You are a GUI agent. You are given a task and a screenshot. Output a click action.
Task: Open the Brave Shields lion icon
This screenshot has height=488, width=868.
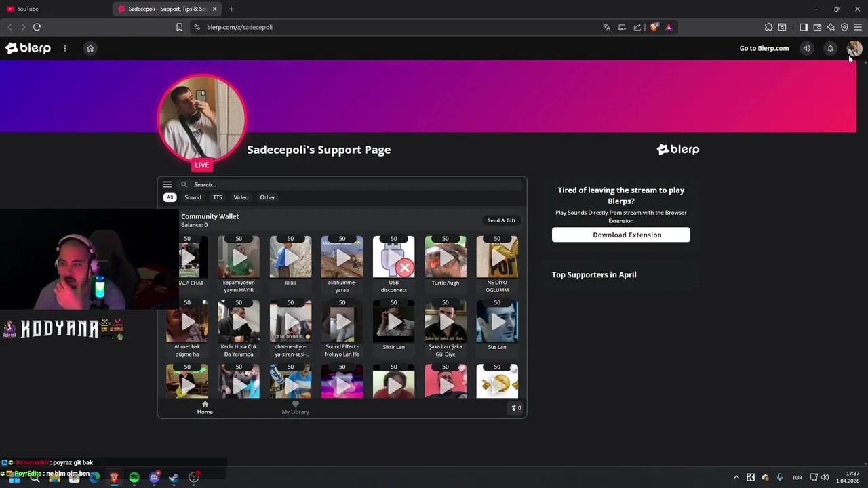[x=654, y=27]
